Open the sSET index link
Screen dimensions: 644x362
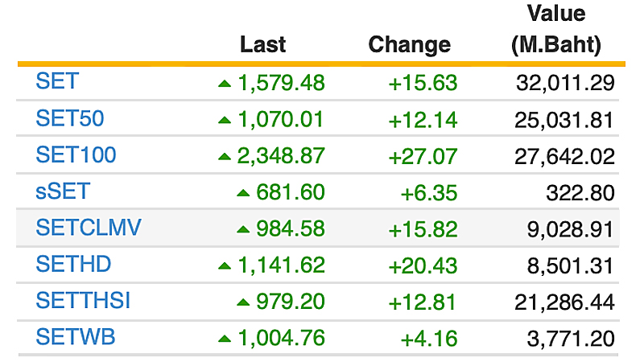(x=64, y=191)
